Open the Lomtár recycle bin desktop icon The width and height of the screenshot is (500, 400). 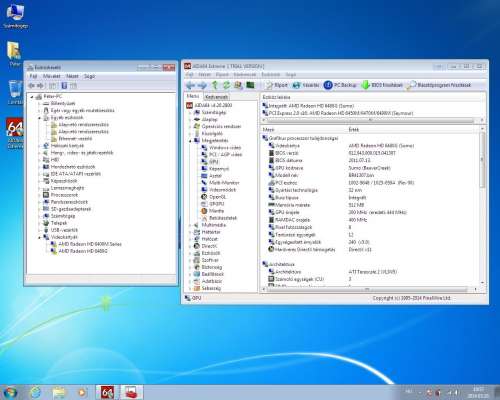15,92
